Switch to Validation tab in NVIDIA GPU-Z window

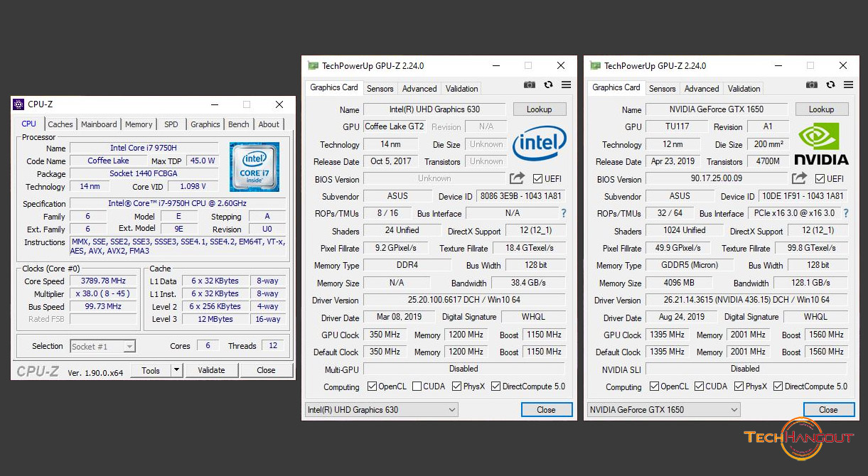click(x=744, y=89)
